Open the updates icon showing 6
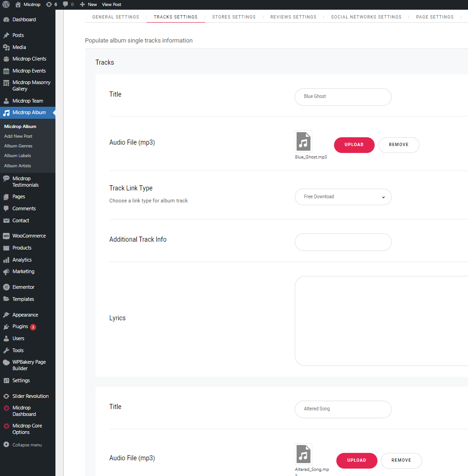 coord(49,5)
